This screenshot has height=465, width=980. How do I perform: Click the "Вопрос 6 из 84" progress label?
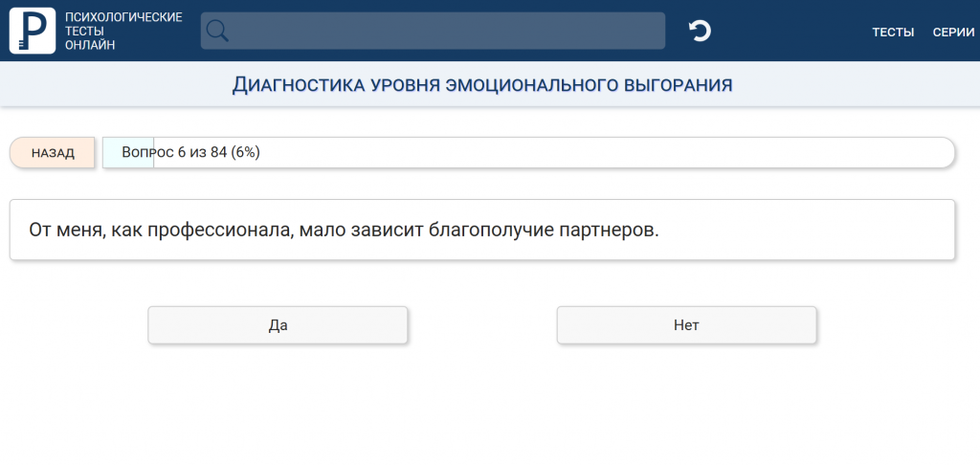coord(174,153)
